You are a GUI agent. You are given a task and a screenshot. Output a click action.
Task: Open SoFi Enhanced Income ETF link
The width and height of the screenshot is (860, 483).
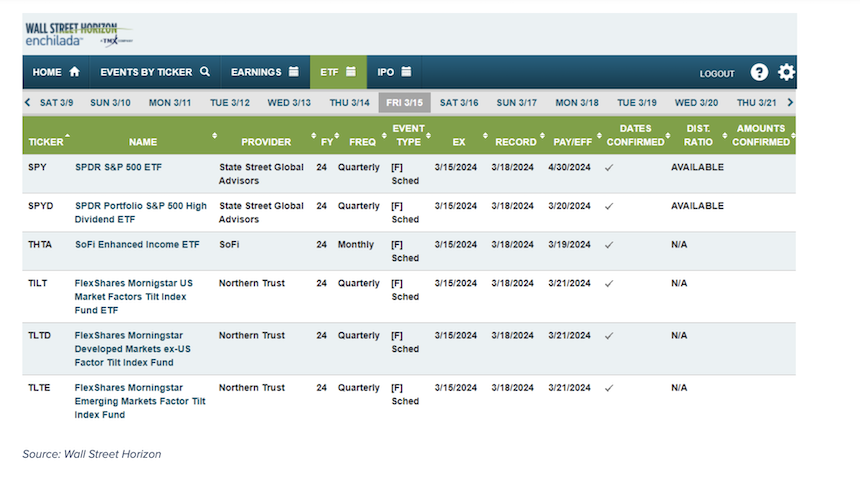(137, 245)
